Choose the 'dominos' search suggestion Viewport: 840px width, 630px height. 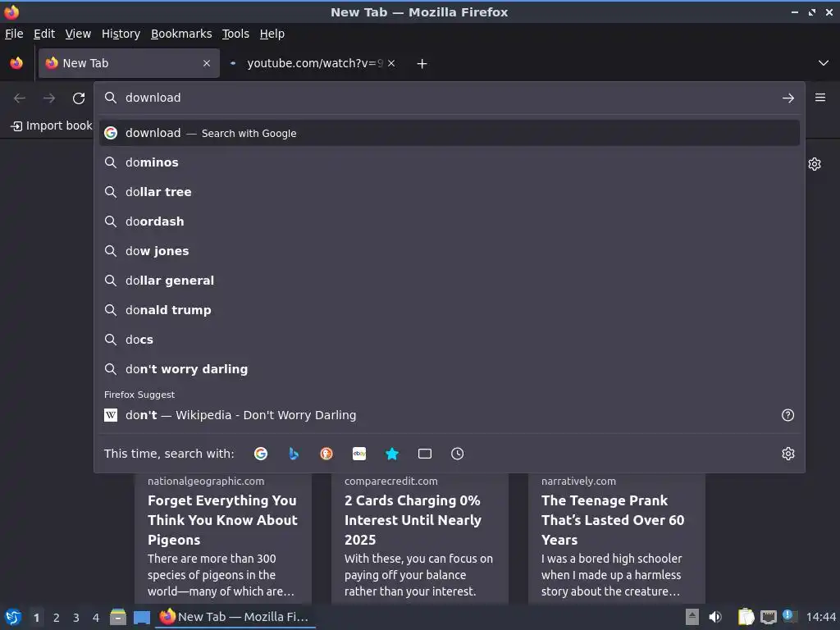pos(450,162)
